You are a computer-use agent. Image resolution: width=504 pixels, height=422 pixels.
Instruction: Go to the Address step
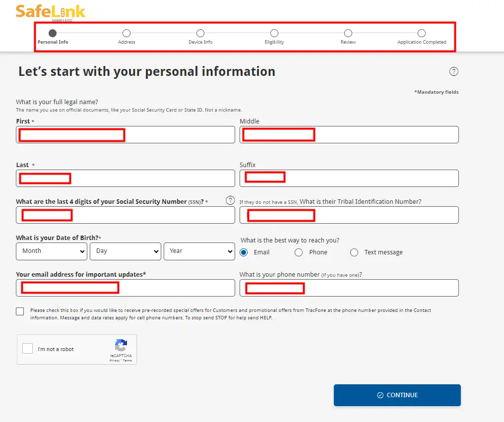[x=126, y=37]
